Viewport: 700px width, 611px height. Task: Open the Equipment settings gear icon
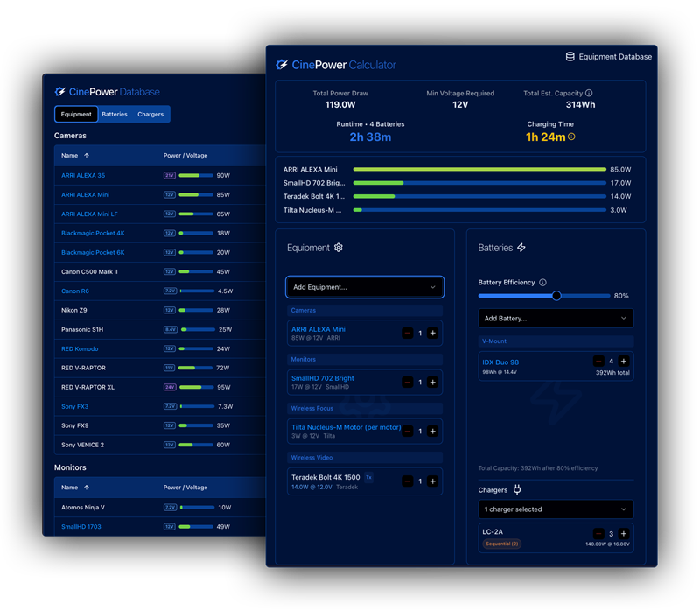click(339, 248)
